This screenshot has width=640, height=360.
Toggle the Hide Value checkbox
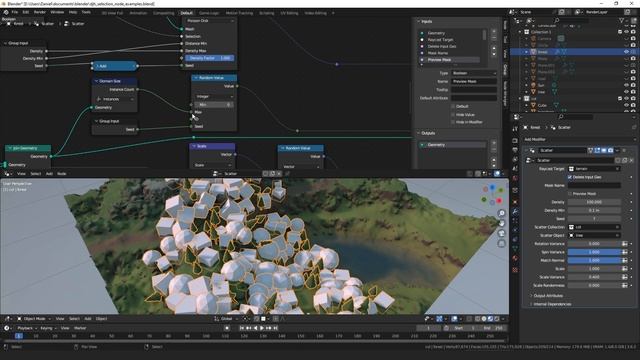click(453, 115)
